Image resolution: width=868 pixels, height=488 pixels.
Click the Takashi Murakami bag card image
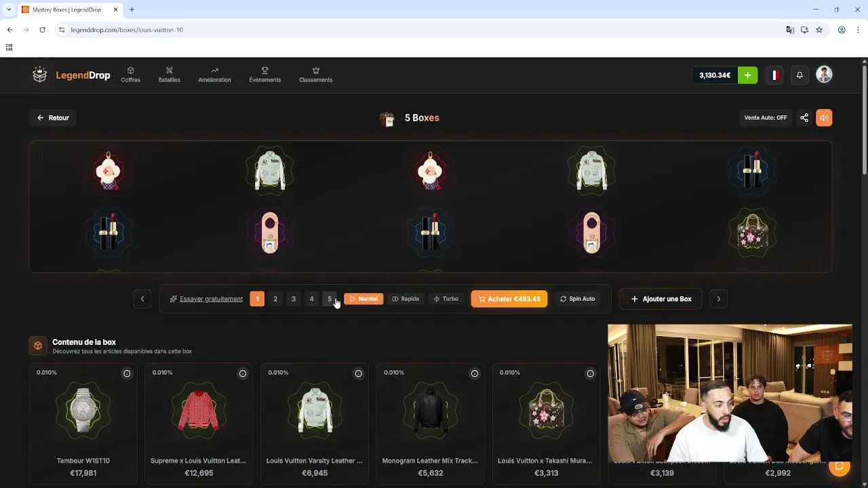[547, 411]
